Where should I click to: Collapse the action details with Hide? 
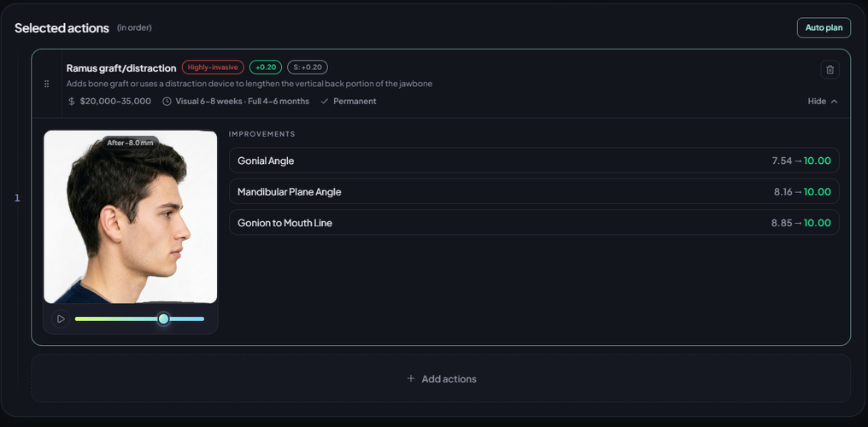(823, 102)
